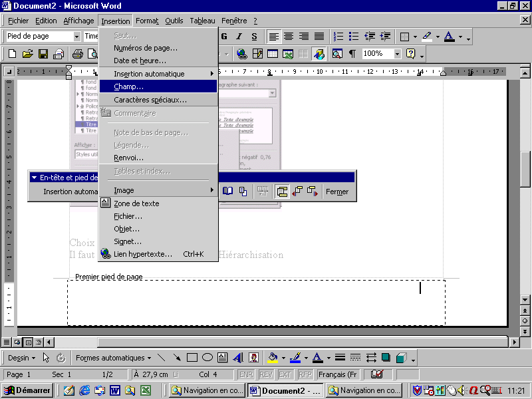The image size is (532, 399).
Task: Click the numbered list icon
Action: [338, 37]
